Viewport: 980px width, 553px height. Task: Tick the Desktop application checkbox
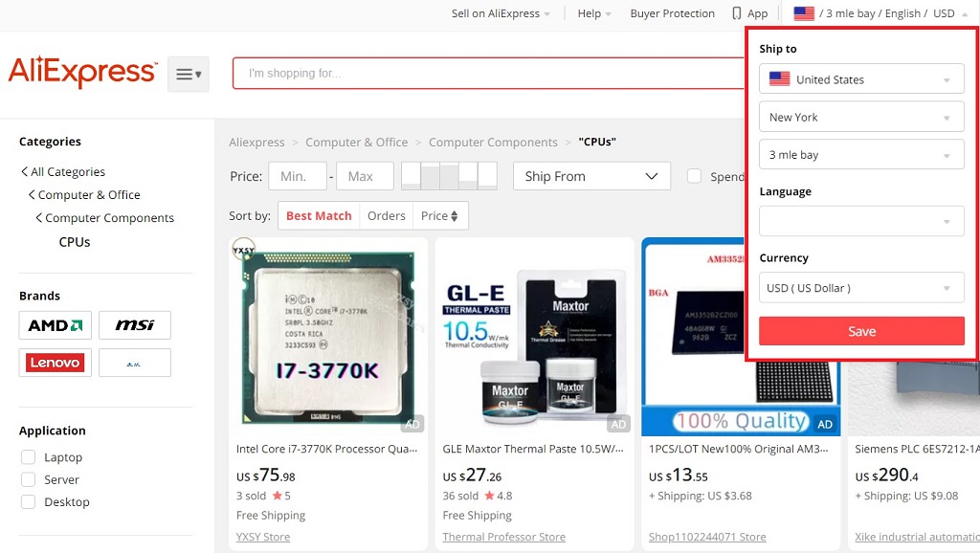tap(28, 501)
